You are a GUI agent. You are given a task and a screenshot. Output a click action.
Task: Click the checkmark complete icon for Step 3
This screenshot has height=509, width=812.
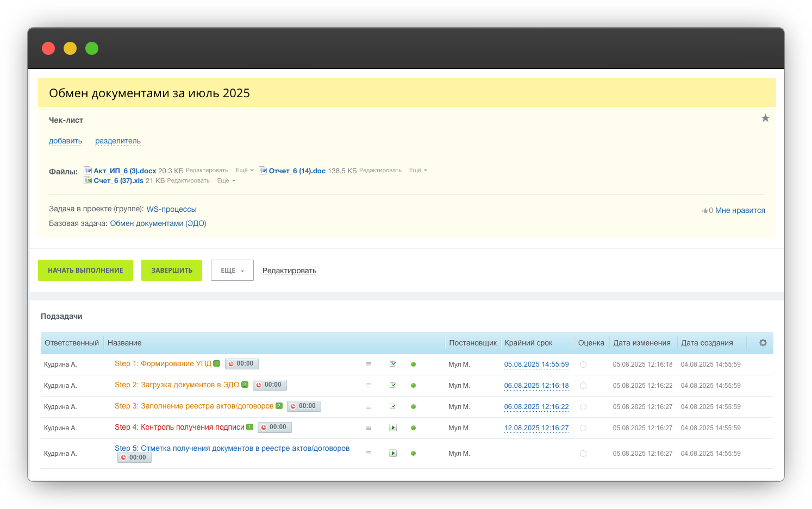(393, 406)
